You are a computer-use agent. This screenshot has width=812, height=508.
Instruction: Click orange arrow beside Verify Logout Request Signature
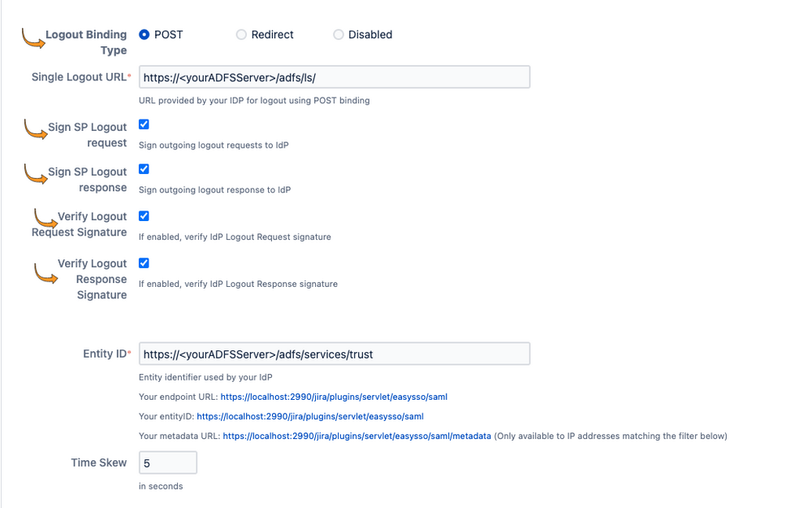(x=45, y=219)
